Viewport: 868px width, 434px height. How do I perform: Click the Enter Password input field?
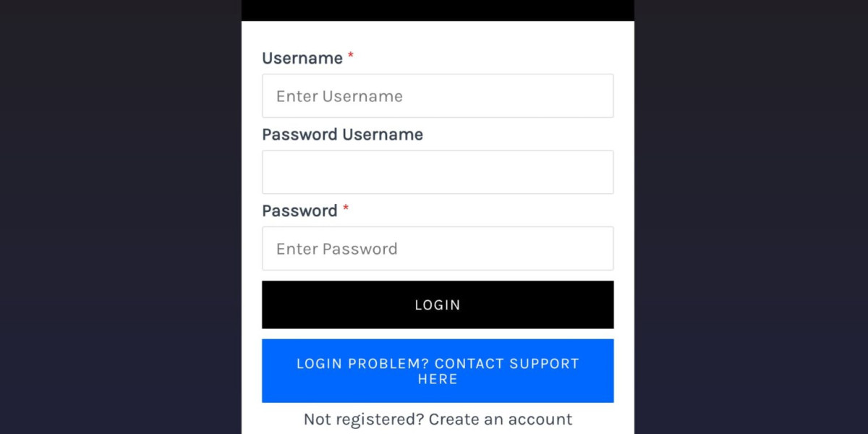pyautogui.click(x=438, y=248)
